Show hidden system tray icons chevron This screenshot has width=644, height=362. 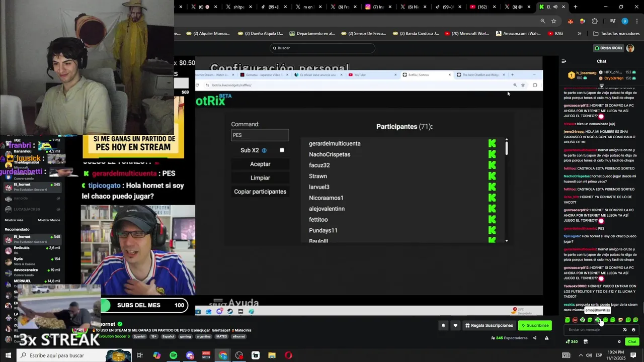pos(581,355)
